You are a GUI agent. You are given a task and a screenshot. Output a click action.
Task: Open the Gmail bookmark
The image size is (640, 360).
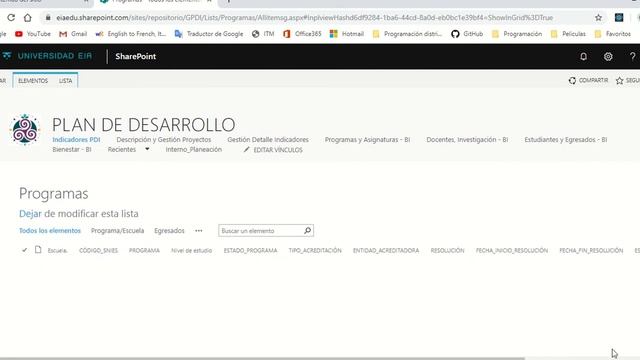click(x=73, y=34)
